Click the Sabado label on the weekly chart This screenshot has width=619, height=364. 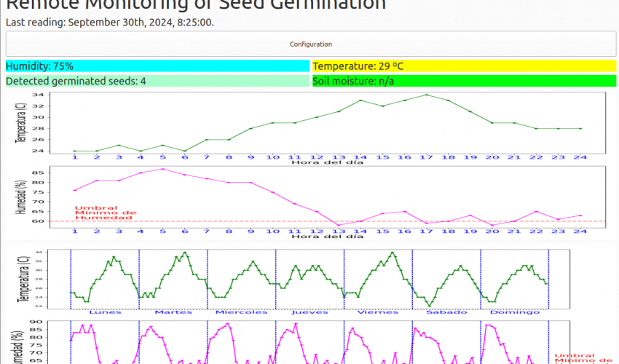coord(446,312)
